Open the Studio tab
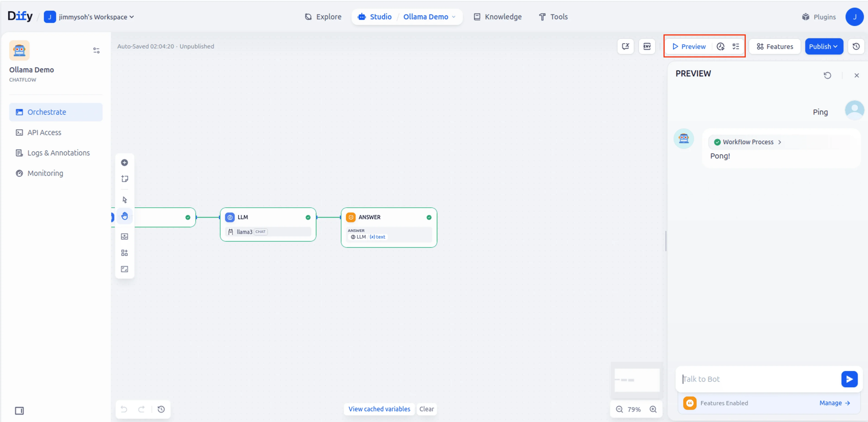The height and width of the screenshot is (422, 868). 375,17
